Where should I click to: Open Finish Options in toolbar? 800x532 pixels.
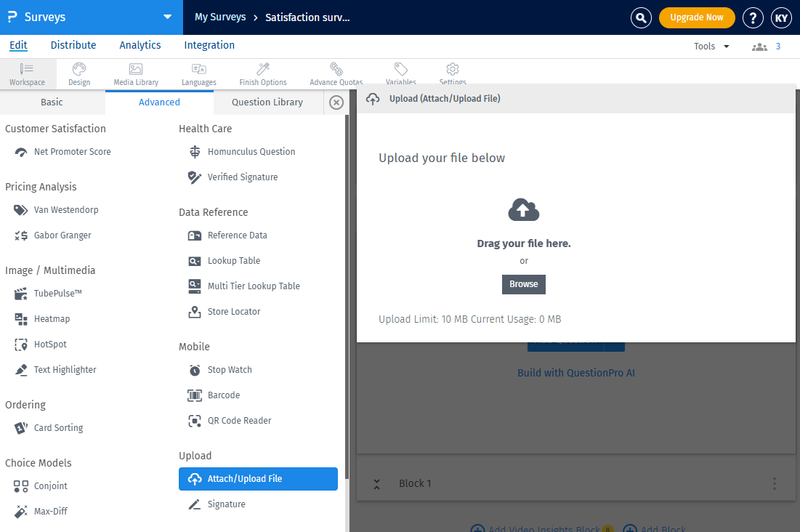coord(263,74)
